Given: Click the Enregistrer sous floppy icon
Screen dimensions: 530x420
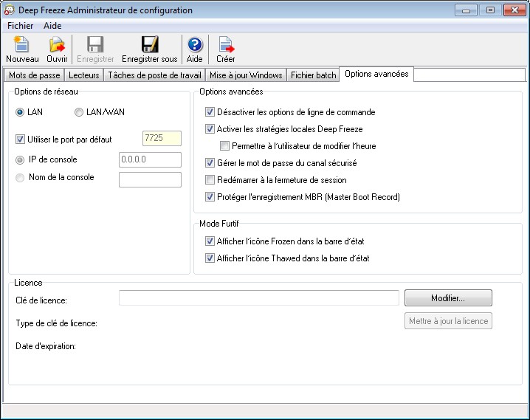Looking at the screenshot, I should [x=150, y=45].
